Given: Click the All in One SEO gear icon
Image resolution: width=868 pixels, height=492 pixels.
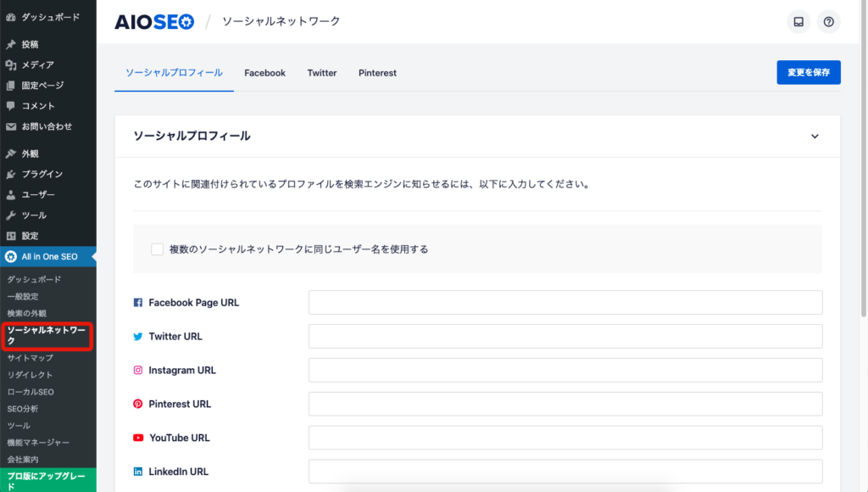Looking at the screenshot, I should click(x=11, y=256).
